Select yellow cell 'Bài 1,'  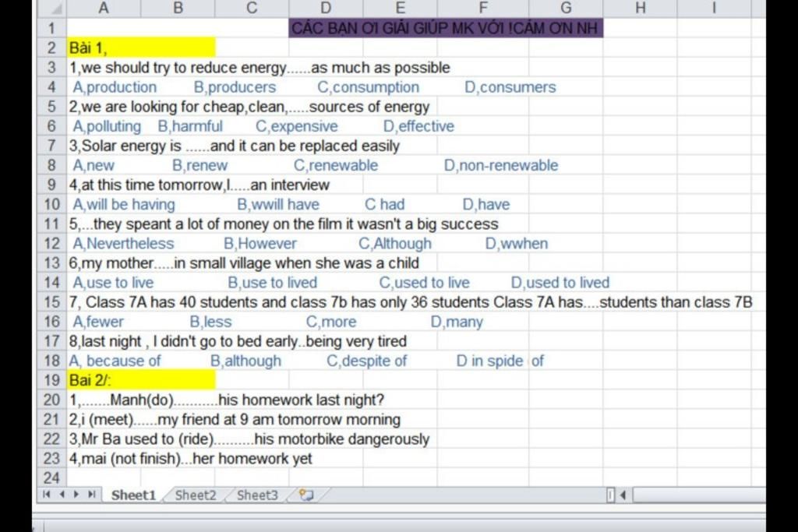tap(141, 48)
